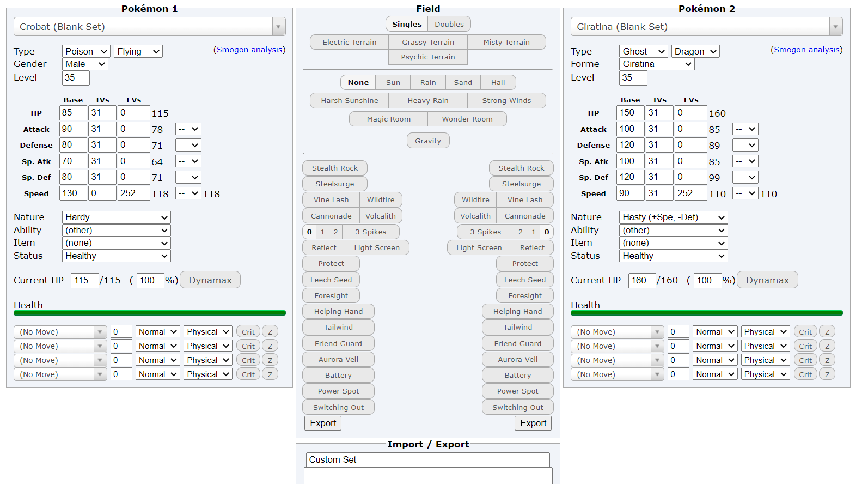
Task: Select 2 Spikes on Pokémon 2 side
Action: tap(521, 232)
